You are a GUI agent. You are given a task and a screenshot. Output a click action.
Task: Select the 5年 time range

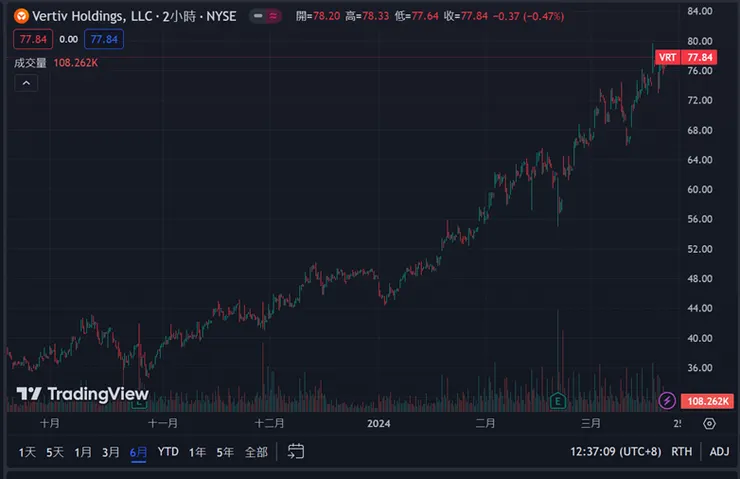coord(225,452)
